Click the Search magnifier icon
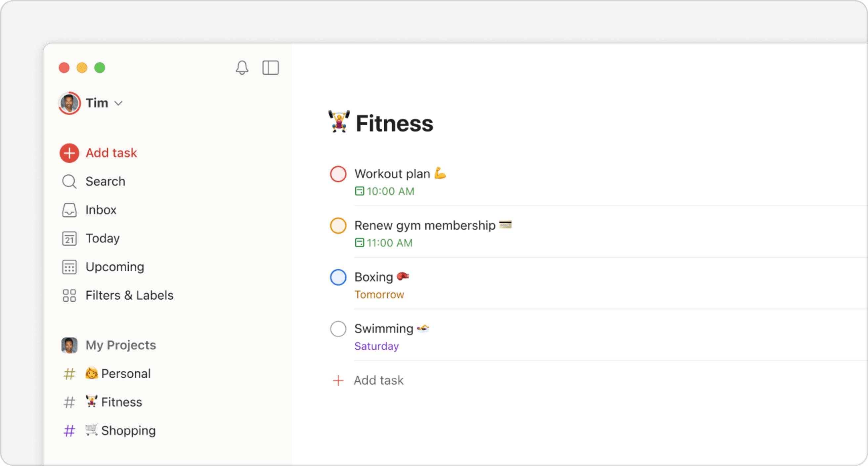This screenshot has height=466, width=868. (x=69, y=182)
